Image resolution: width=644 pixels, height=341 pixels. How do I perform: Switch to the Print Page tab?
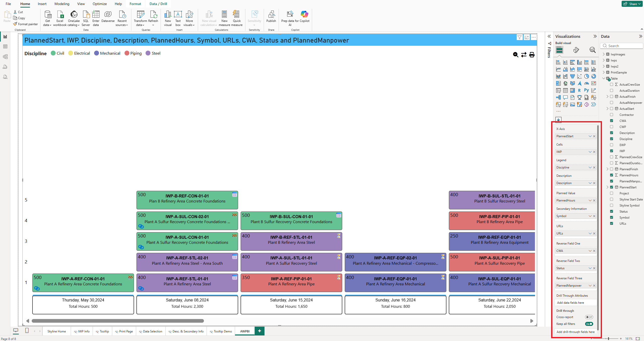pos(124,331)
